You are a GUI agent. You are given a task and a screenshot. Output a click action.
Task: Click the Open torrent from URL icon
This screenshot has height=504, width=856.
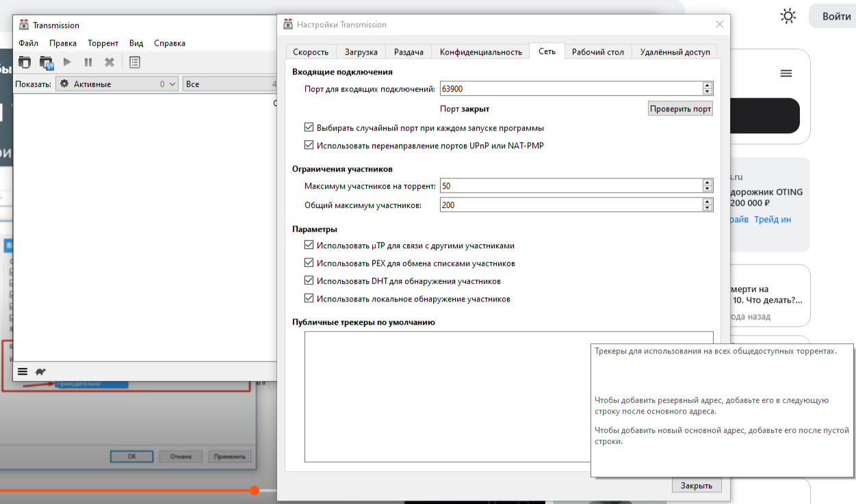pyautogui.click(x=46, y=62)
